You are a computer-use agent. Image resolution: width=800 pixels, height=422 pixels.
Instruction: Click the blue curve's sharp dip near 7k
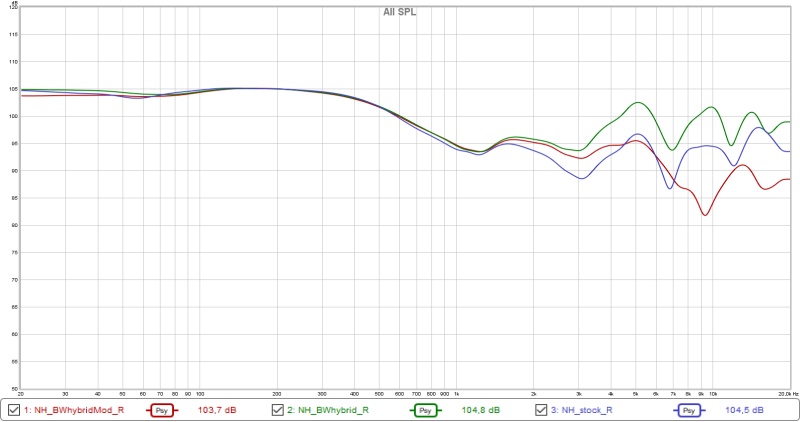point(672,189)
